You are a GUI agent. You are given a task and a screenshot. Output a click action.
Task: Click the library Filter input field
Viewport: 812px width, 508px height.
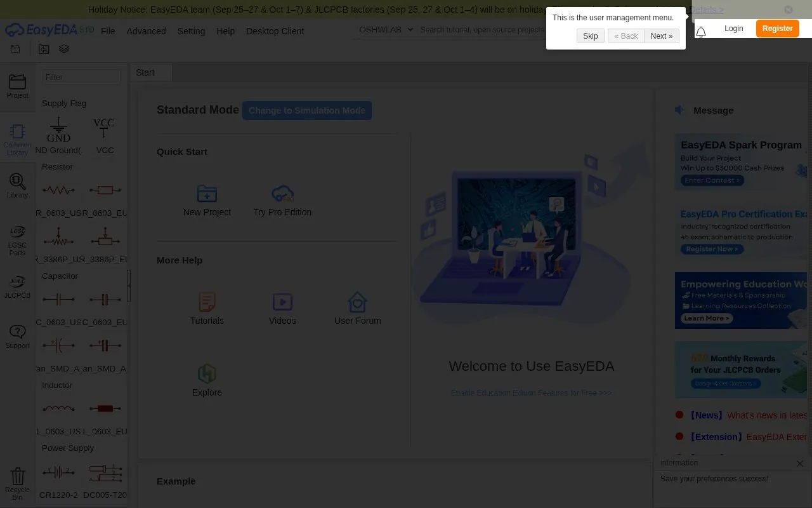coord(81,77)
